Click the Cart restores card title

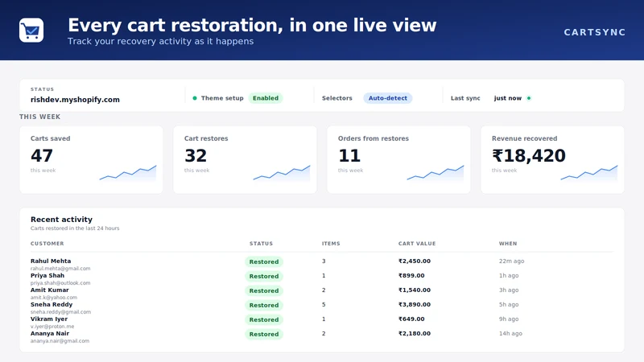[206, 138]
